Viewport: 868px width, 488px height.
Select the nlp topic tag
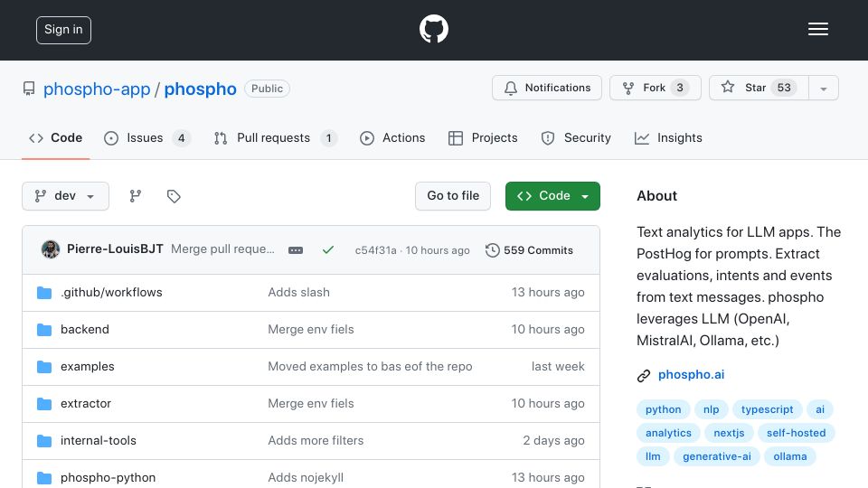(711, 409)
